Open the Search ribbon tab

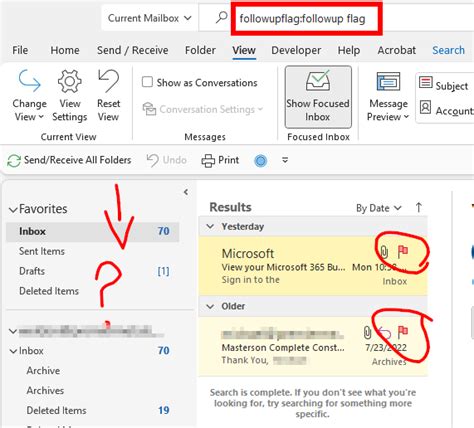[x=448, y=50]
